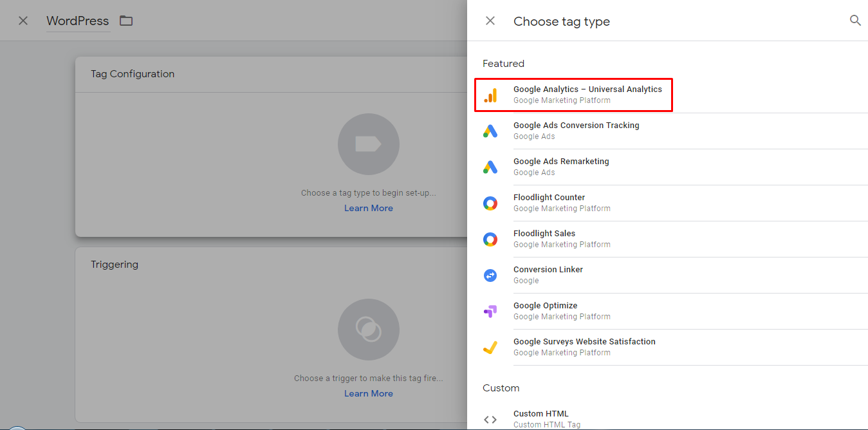Select Google Surveys Website Satisfaction tag type
Image resolution: width=868 pixels, height=430 pixels.
click(667, 347)
